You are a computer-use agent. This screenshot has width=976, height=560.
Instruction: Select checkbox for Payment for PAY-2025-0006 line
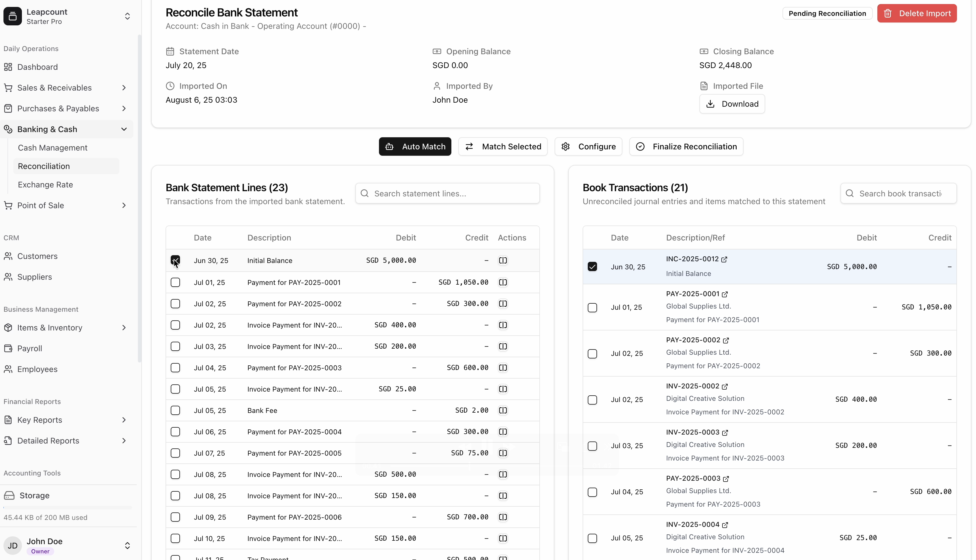pos(175,517)
